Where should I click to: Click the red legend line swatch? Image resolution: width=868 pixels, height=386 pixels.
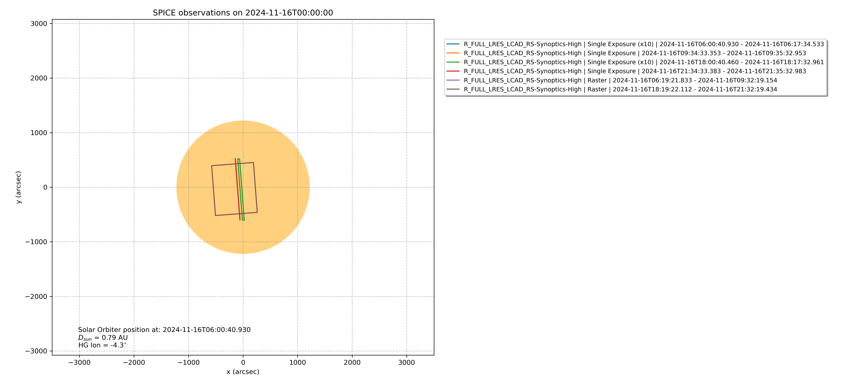(453, 71)
